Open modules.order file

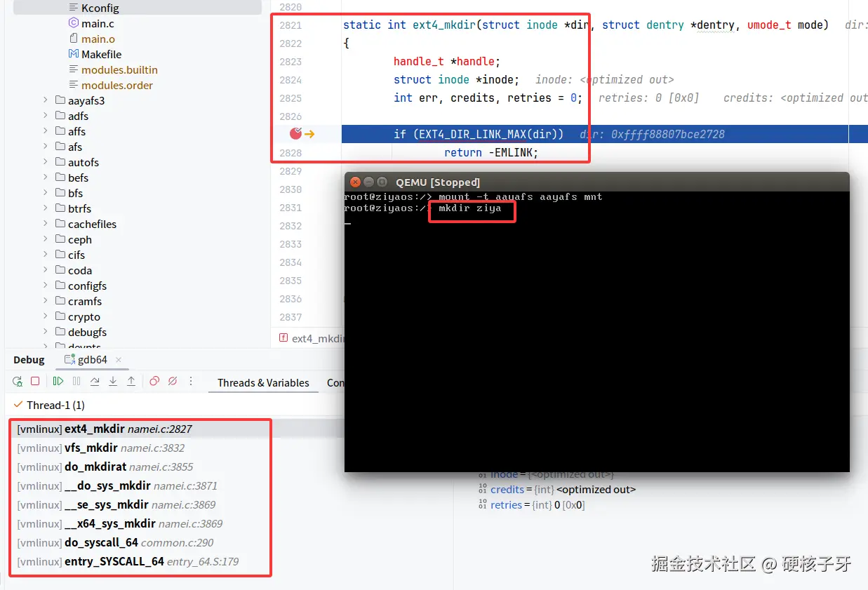(117, 85)
